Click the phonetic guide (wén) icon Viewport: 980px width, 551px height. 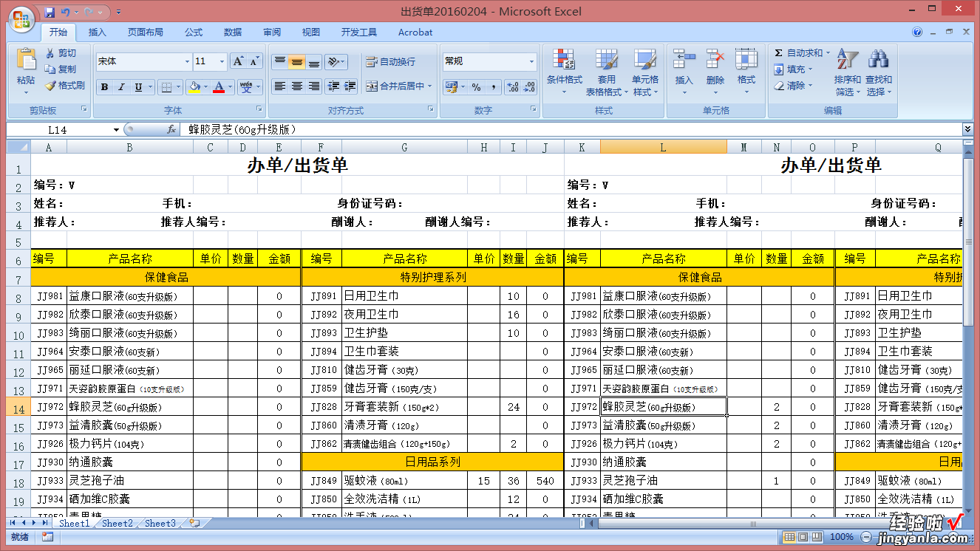246,87
